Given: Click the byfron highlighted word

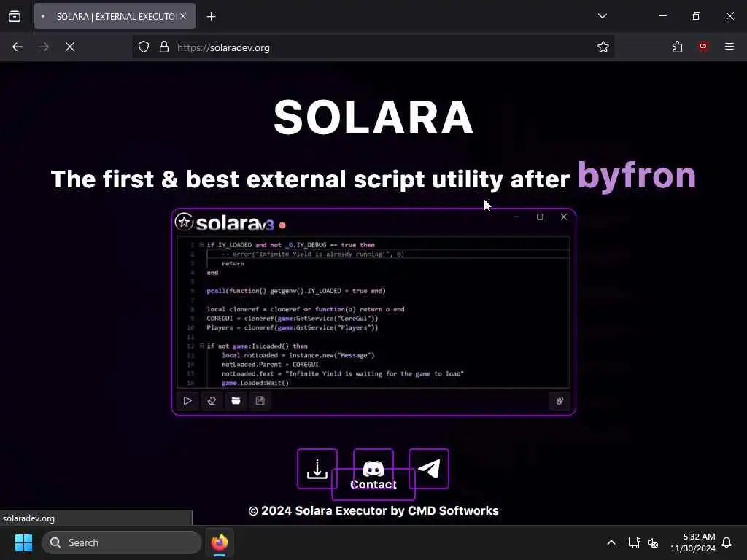Looking at the screenshot, I should [636, 176].
